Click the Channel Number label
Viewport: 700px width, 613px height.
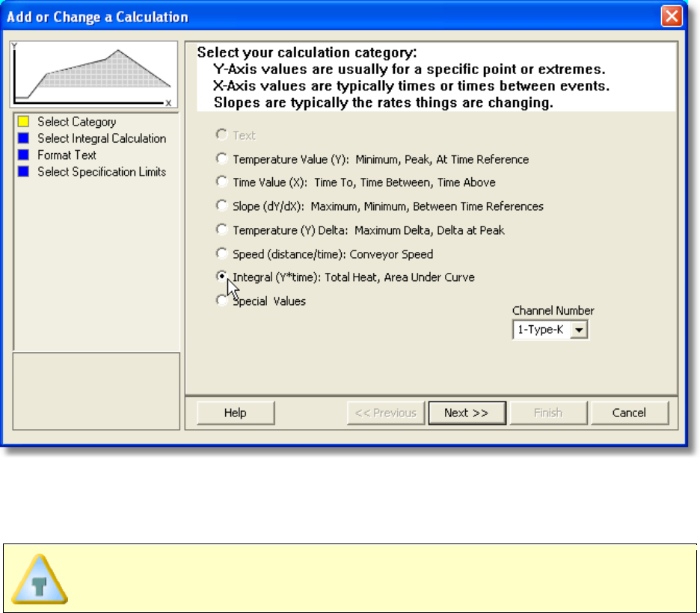point(553,311)
